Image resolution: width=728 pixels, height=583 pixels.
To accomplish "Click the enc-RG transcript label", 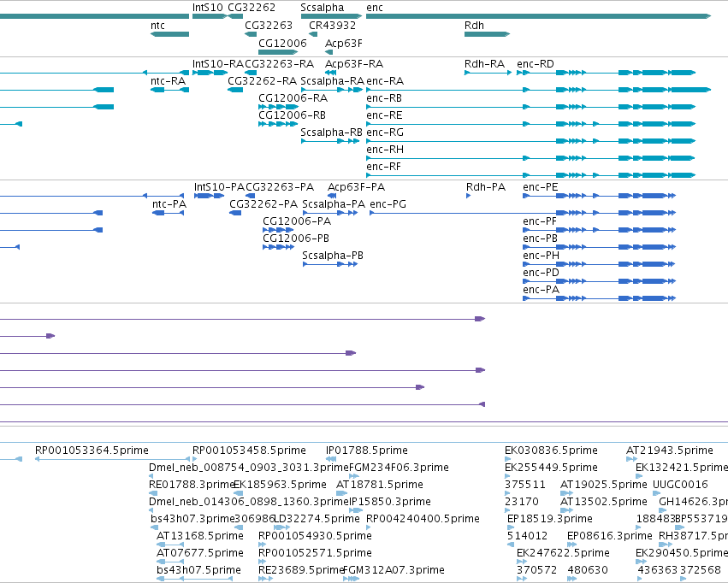I will pyautogui.click(x=385, y=132).
